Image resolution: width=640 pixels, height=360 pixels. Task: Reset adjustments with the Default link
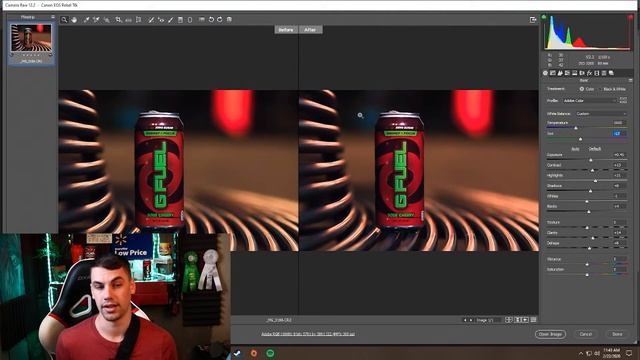(595, 149)
